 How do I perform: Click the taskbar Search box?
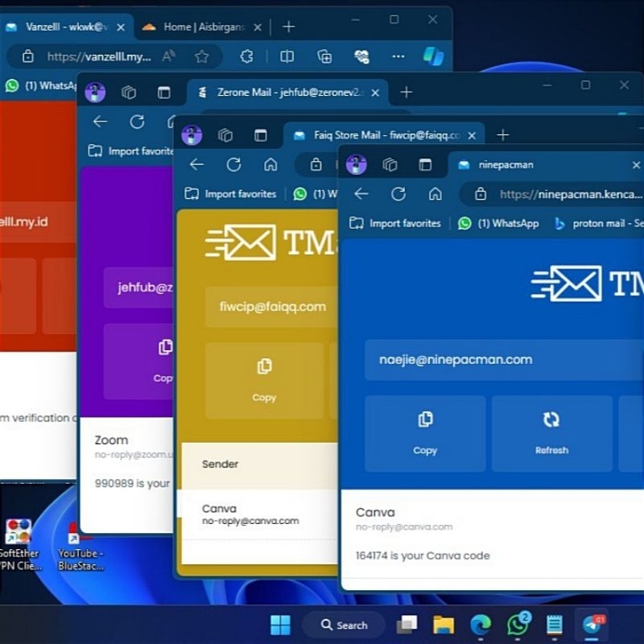pyautogui.click(x=345, y=625)
